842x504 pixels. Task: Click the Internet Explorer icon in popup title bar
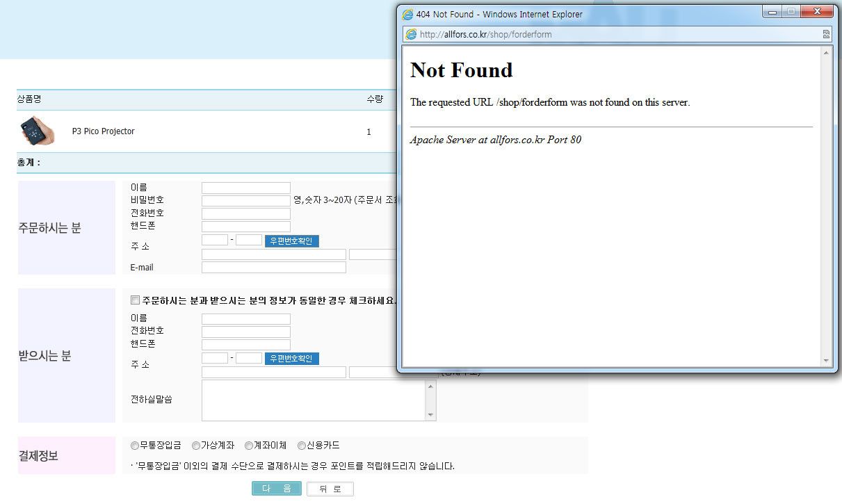click(407, 14)
